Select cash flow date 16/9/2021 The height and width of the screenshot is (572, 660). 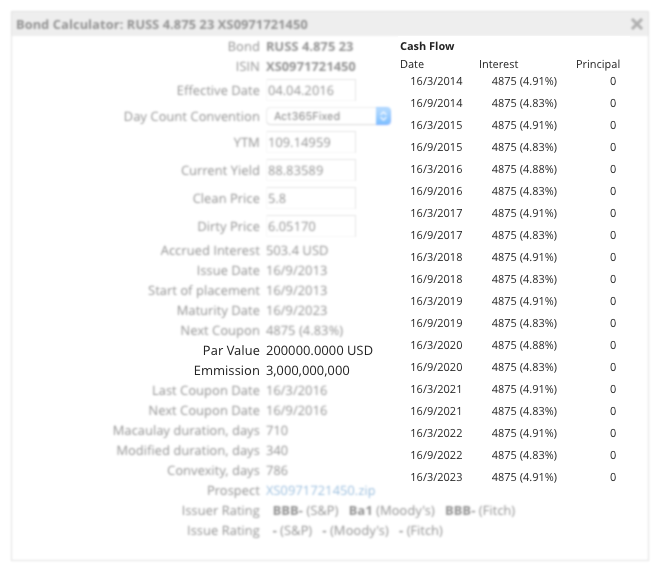click(436, 411)
